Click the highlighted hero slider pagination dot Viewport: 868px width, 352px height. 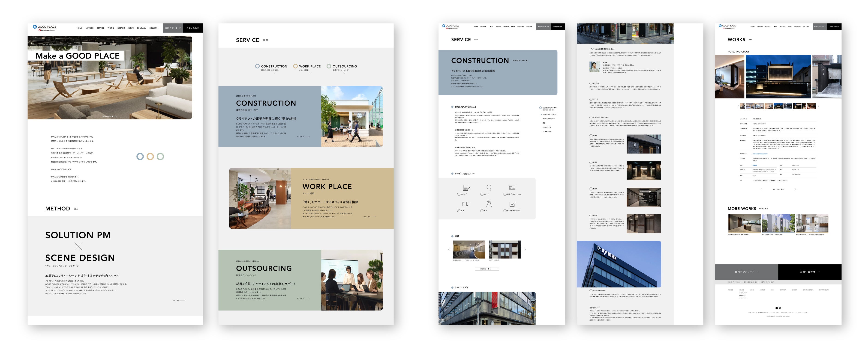(x=113, y=116)
